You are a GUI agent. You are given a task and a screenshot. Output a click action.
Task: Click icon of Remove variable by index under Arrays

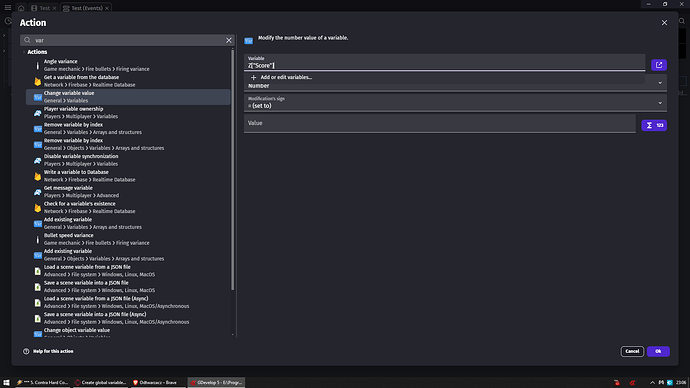pyautogui.click(x=37, y=128)
